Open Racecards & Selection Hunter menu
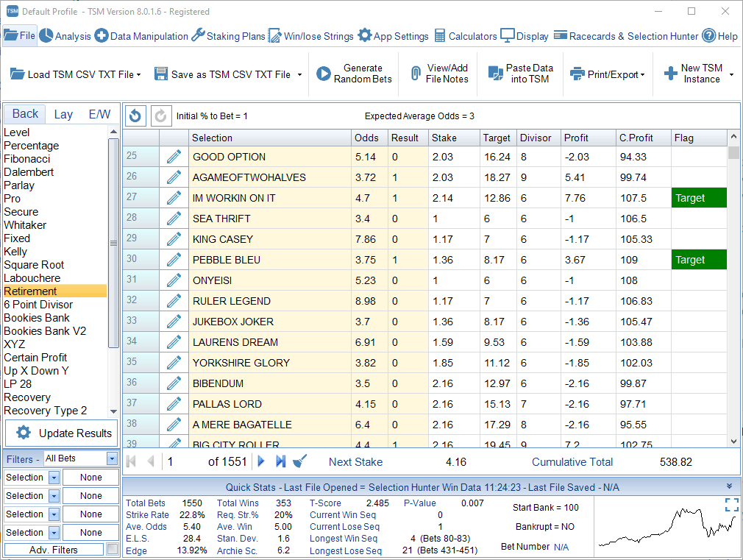Viewport: 743px width, 560px height. [626, 36]
